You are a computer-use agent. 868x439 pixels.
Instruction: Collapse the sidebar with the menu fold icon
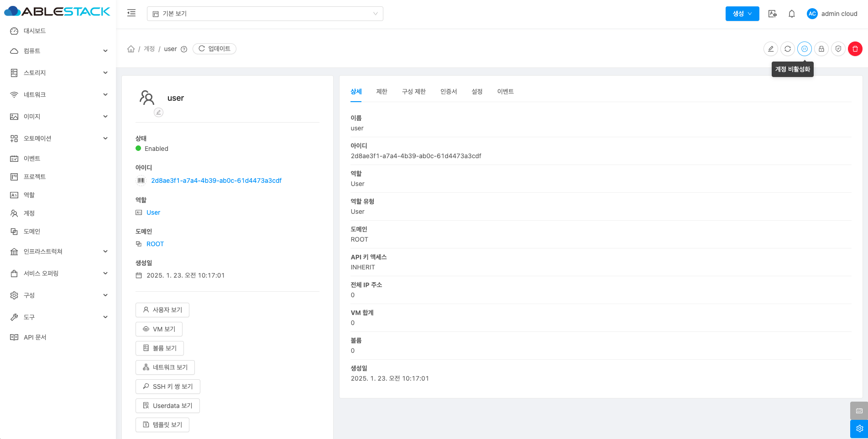pos(131,13)
